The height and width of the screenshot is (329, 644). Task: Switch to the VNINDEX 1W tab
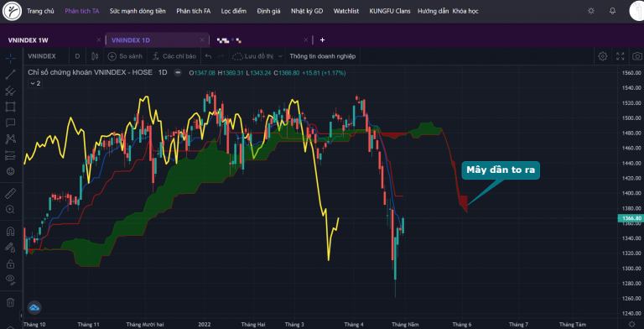point(29,40)
